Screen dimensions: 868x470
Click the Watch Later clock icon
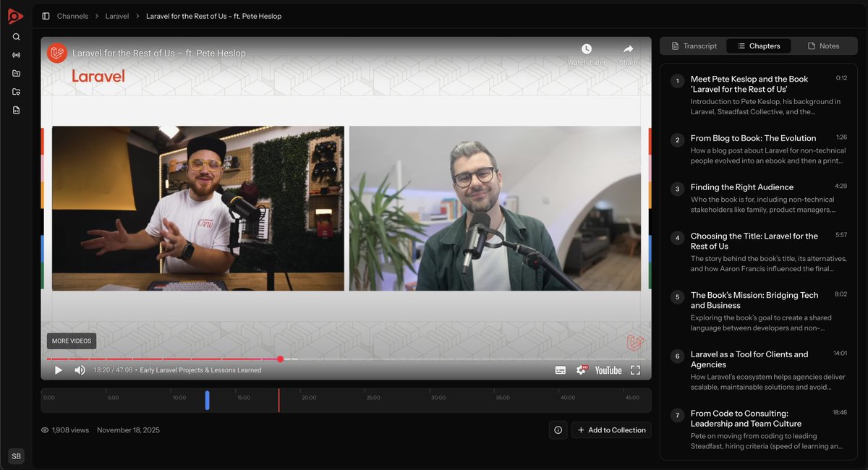click(587, 49)
